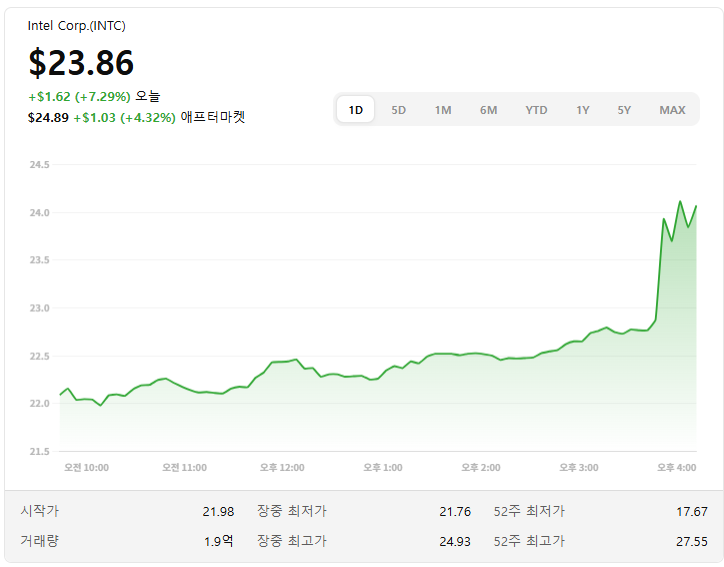Click the 22.5 y-axis label
Viewport: 724px width, 567px height.
point(40,356)
